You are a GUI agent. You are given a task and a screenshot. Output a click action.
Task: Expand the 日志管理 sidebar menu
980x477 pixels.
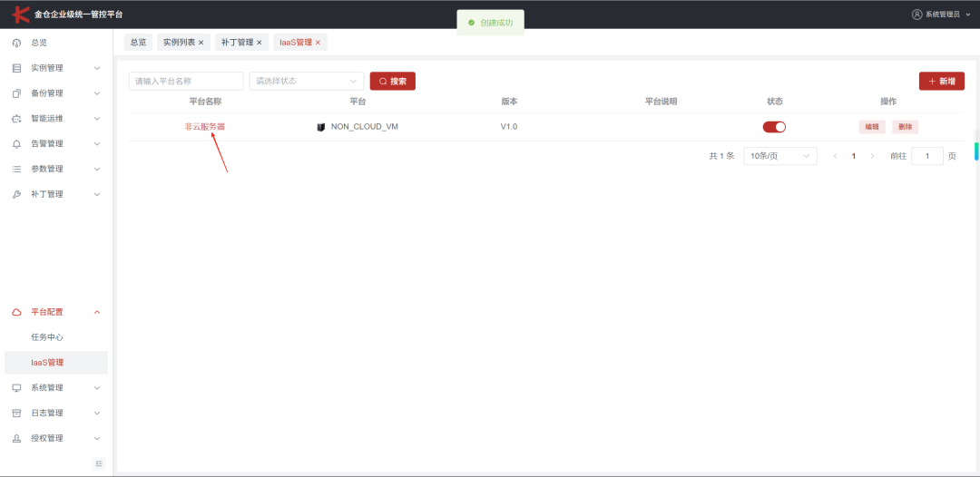click(x=56, y=413)
